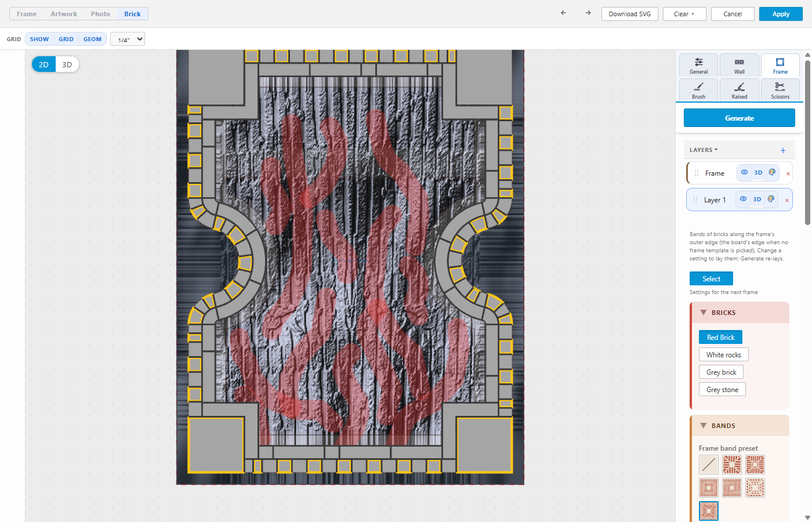Select the empty diagonal-line band preset
Screen dimensions: 812x522
(x=709, y=465)
